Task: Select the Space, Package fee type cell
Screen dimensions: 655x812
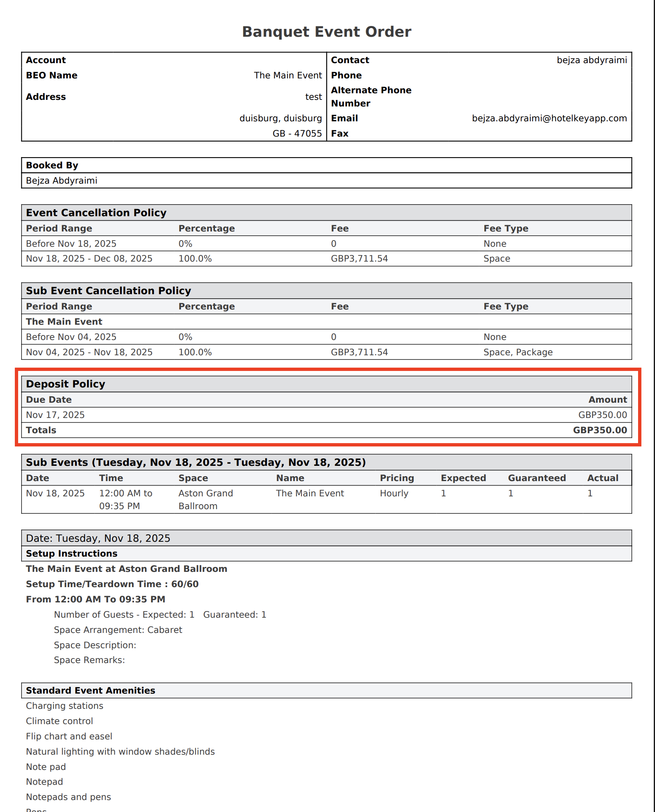Action: [518, 352]
